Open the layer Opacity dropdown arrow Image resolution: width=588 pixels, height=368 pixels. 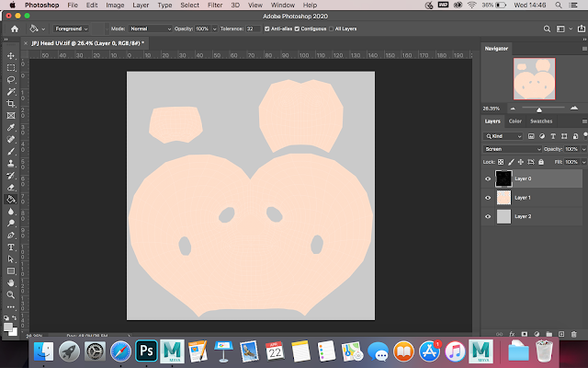(x=583, y=149)
